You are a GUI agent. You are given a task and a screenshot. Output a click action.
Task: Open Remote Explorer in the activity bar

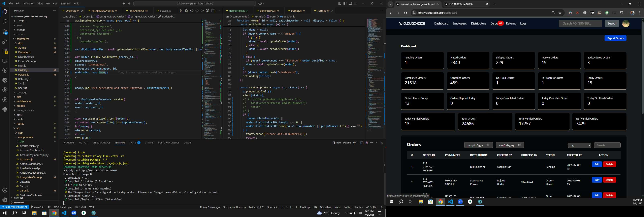click(x=5, y=61)
